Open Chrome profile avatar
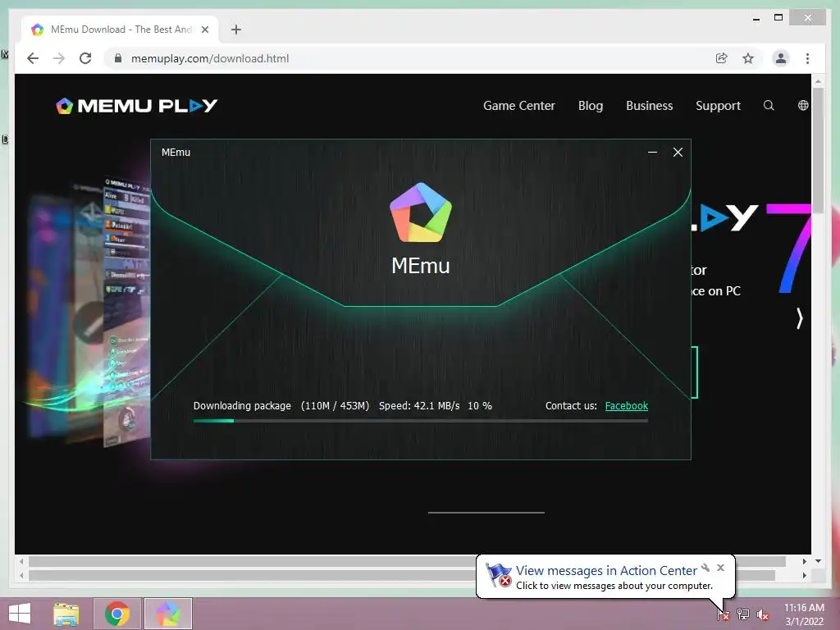This screenshot has width=840, height=630. click(781, 58)
